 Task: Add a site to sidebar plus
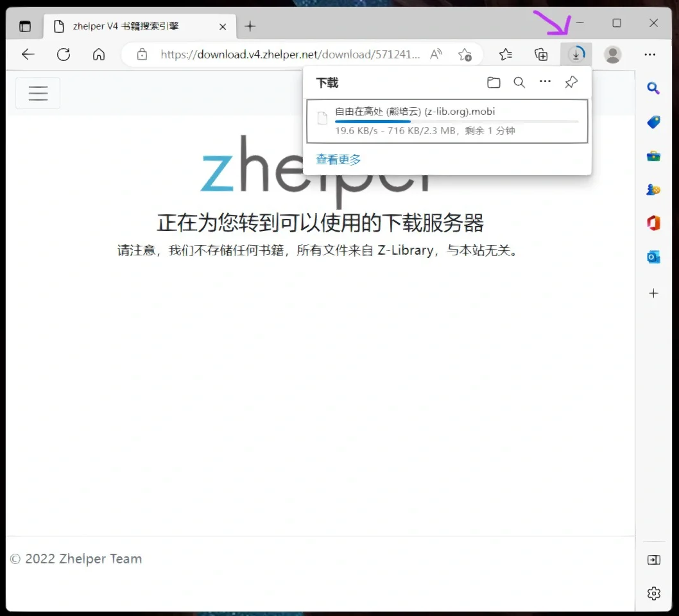(653, 293)
